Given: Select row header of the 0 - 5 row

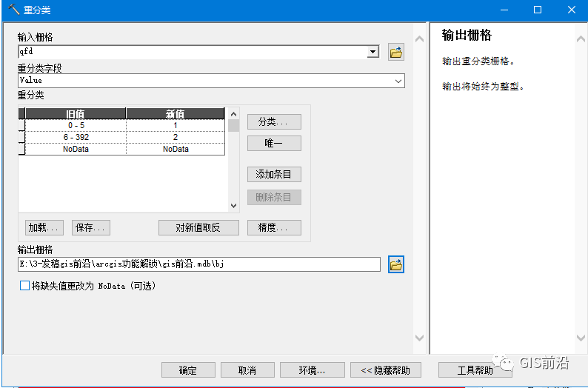Looking at the screenshot, I should pos(21,125).
